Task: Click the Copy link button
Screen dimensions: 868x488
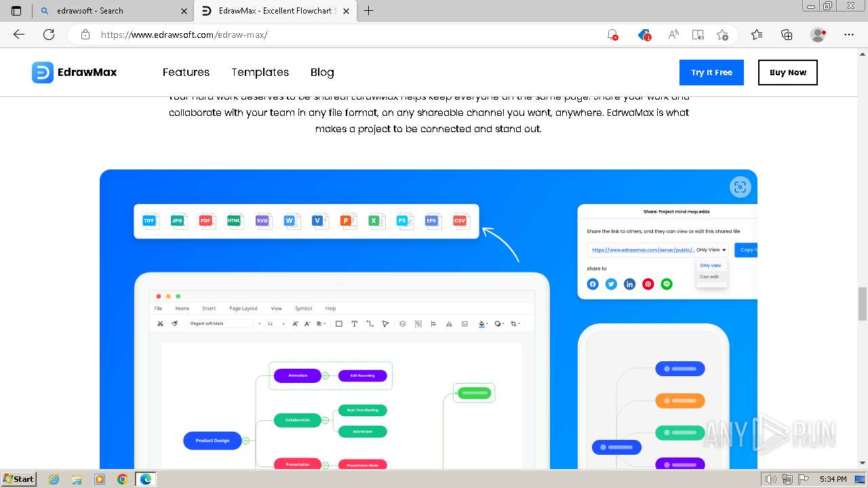Action: tap(746, 250)
